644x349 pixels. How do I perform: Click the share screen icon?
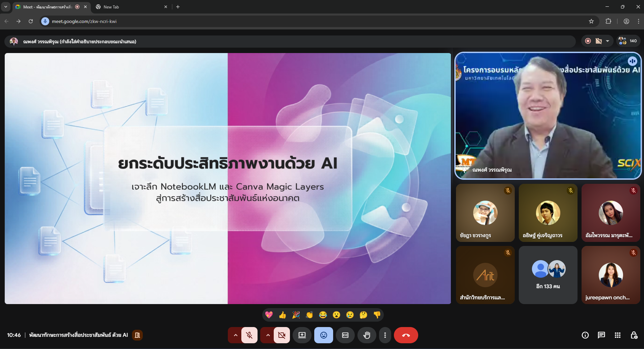(x=302, y=335)
